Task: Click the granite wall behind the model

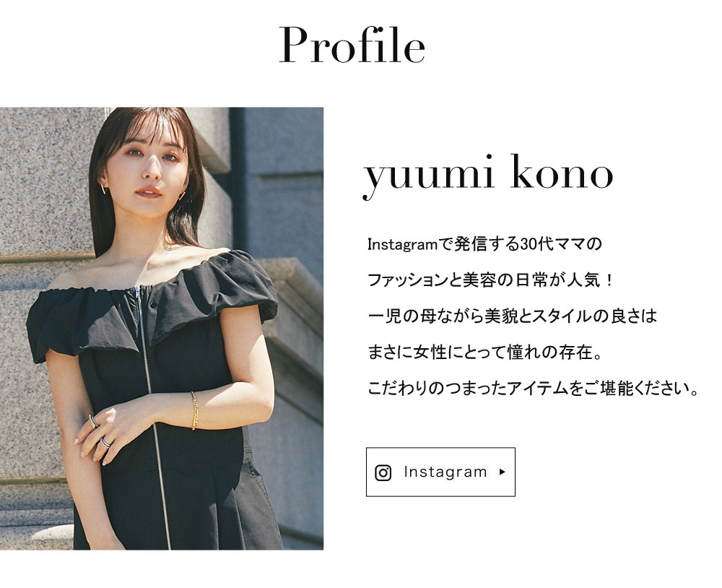Action: pos(41,184)
